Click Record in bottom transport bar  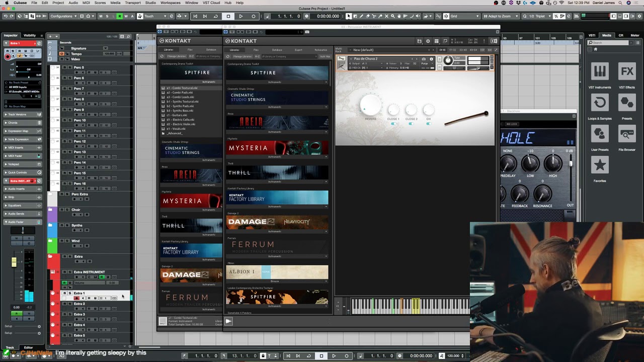(346, 356)
